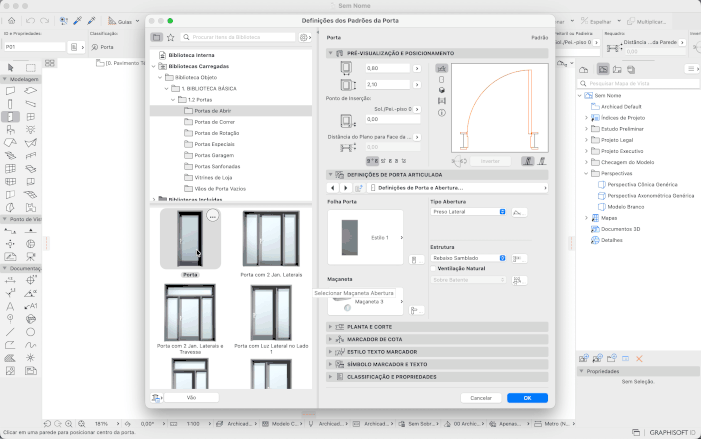Expand Classificação e Propriedades panel

tap(437, 377)
